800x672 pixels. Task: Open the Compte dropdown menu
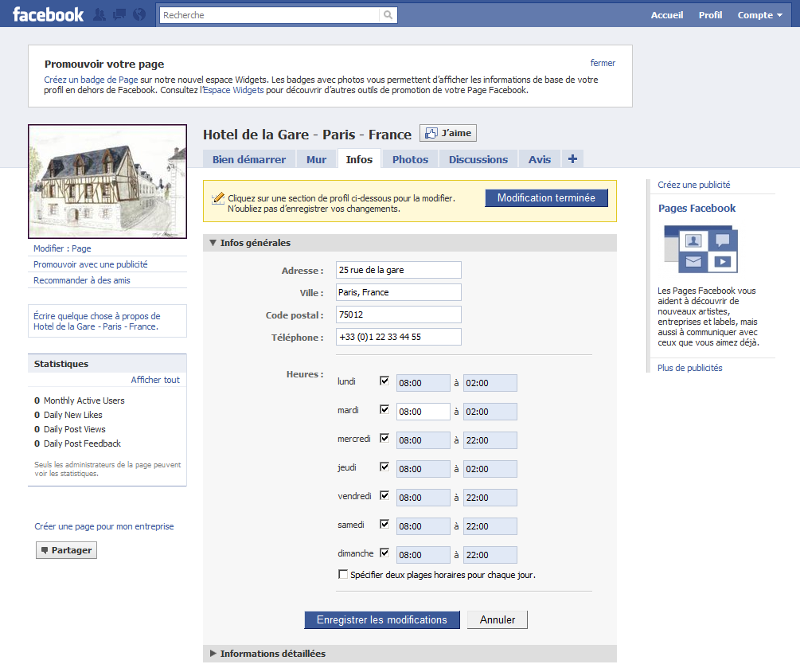pyautogui.click(x=759, y=15)
